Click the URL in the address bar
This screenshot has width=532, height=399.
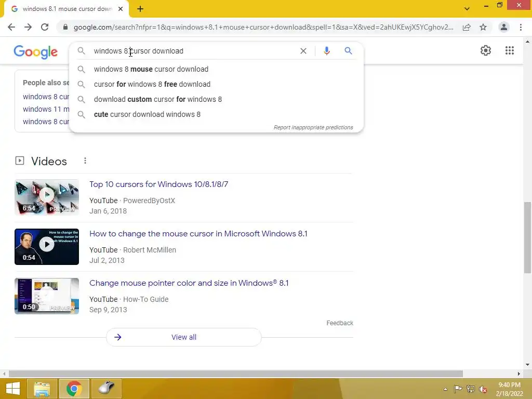coord(263,27)
